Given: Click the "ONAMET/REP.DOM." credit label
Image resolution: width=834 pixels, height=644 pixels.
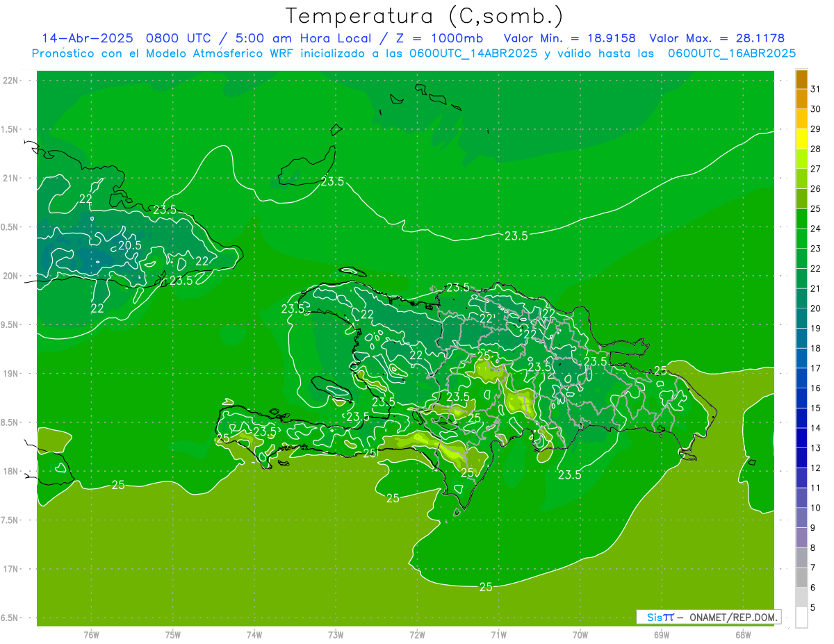Looking at the screenshot, I should tap(733, 617).
